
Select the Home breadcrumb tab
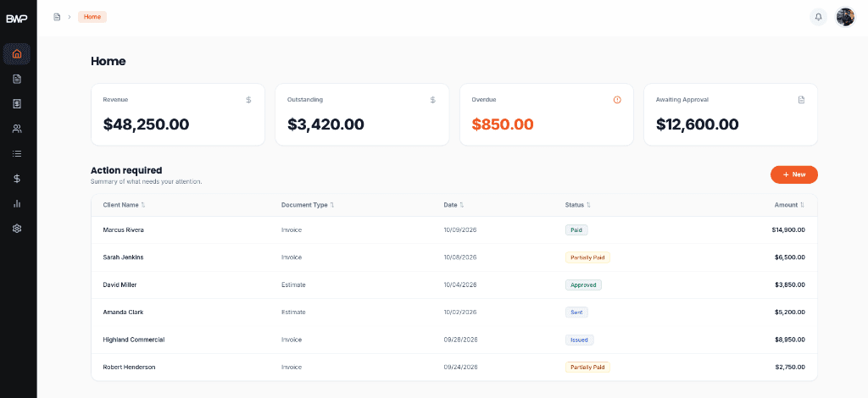[92, 17]
